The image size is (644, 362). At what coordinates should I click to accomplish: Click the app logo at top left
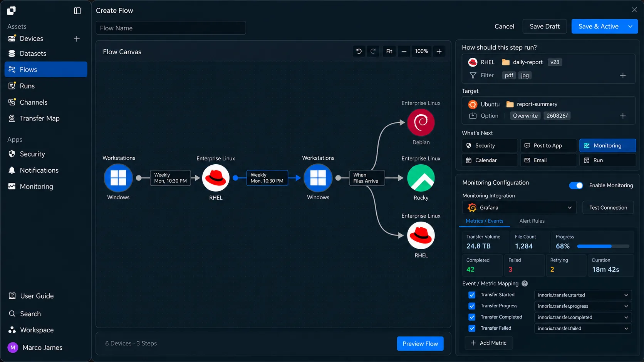(x=11, y=11)
